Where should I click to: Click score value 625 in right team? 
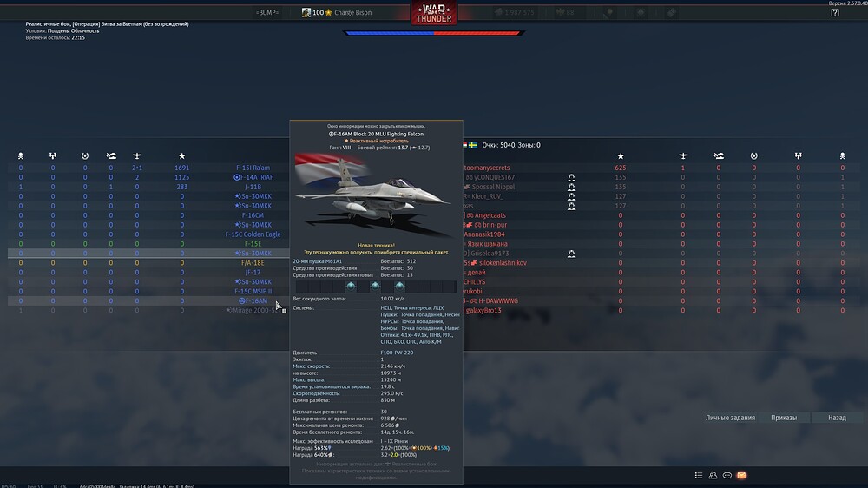[621, 168]
